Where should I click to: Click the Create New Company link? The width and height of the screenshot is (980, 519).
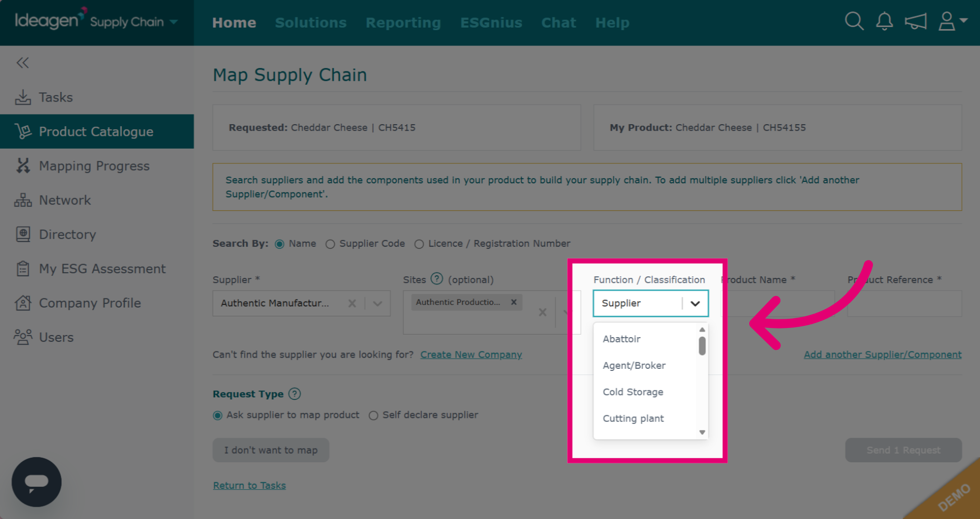pos(471,355)
